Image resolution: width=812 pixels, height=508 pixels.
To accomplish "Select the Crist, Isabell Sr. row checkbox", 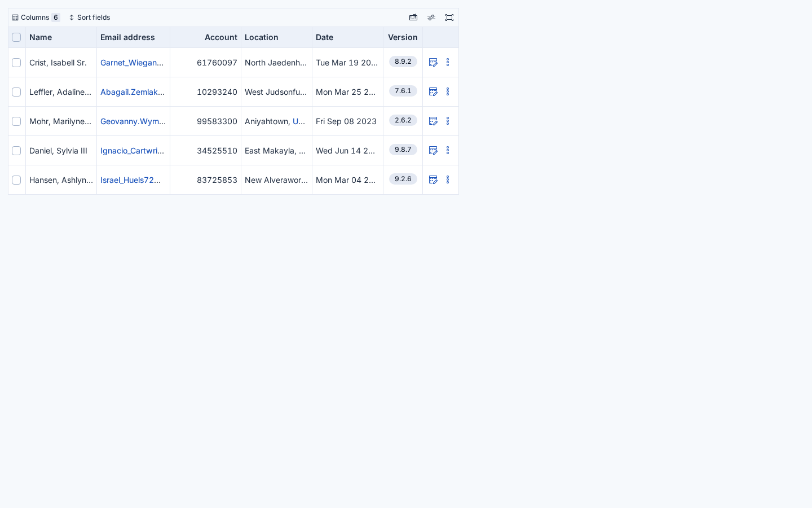I will click(16, 63).
